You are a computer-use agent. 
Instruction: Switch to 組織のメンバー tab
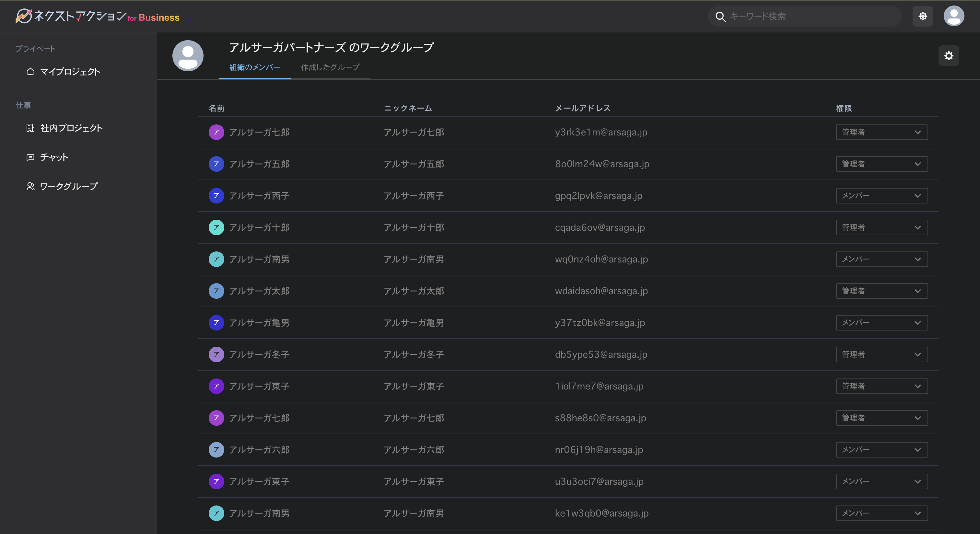coord(254,67)
